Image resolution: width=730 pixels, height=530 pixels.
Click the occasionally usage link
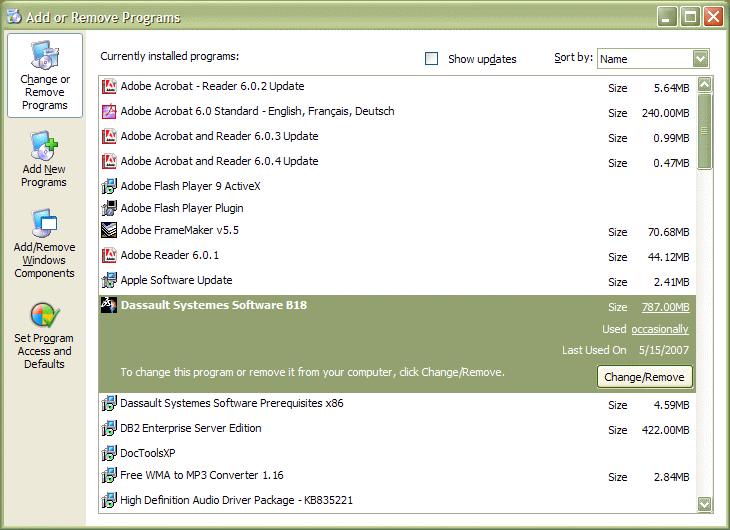(x=660, y=329)
